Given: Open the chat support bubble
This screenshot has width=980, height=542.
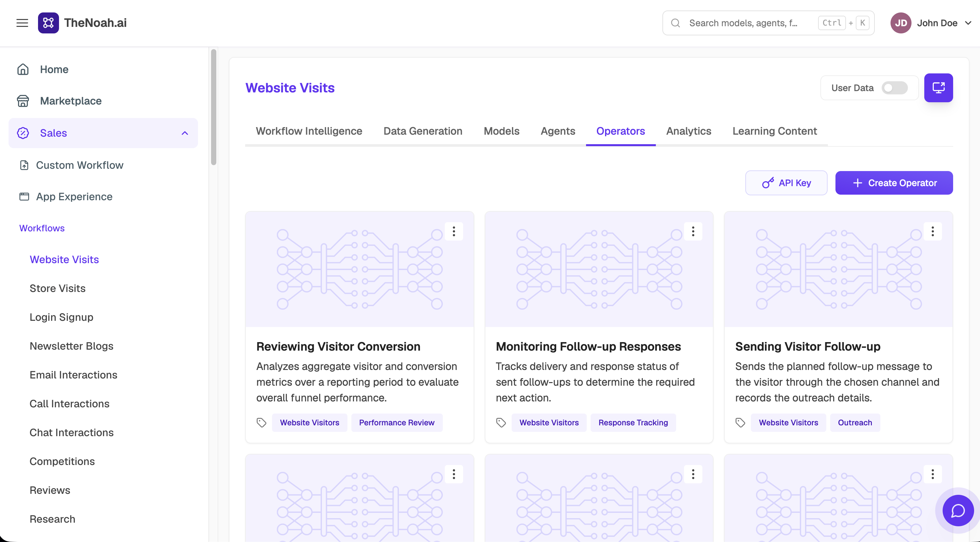Looking at the screenshot, I should (958, 511).
